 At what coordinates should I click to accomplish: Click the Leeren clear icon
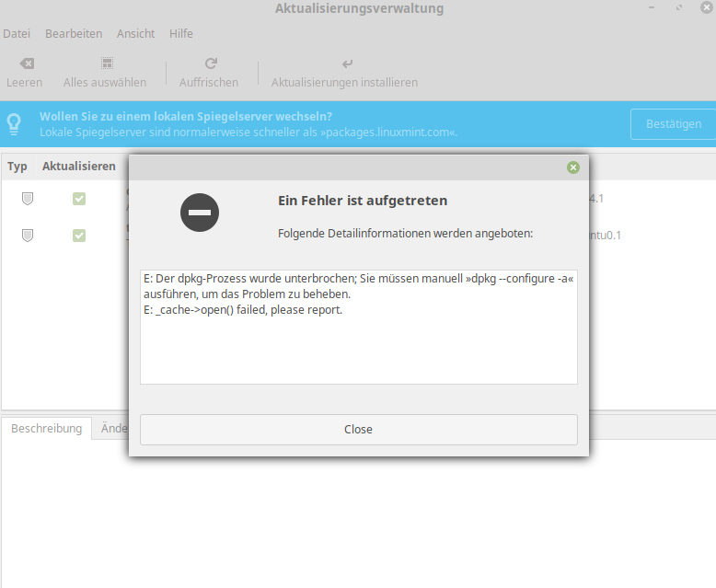(27, 63)
